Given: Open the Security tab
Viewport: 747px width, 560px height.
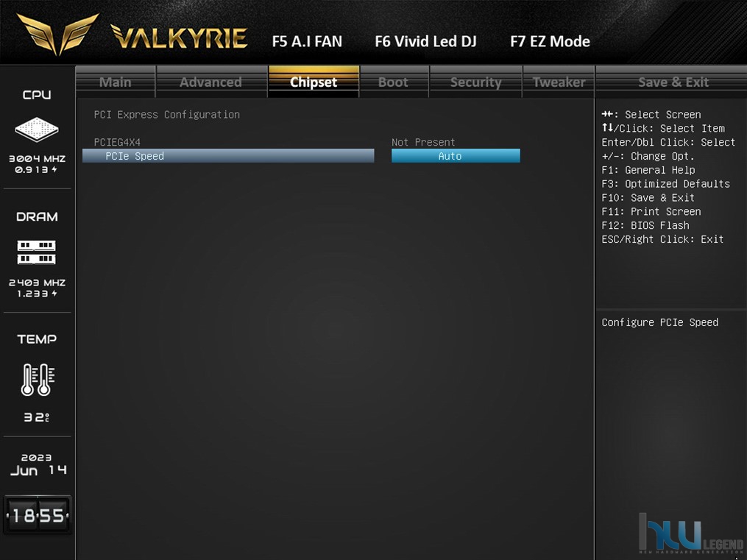Looking at the screenshot, I should [476, 82].
